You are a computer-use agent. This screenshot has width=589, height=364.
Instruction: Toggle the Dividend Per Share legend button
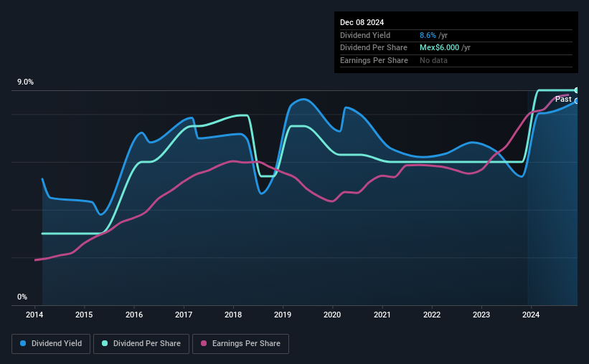[x=141, y=344]
